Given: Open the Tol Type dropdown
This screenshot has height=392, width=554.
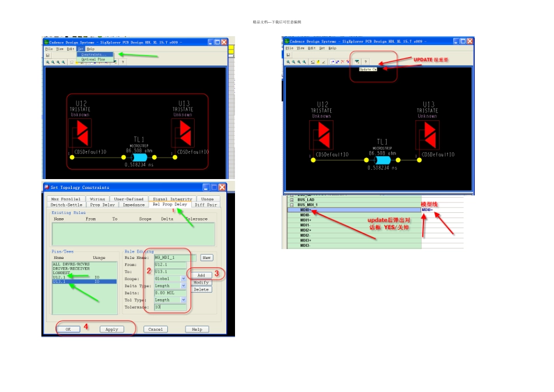Looking at the screenshot, I should 184,300.
